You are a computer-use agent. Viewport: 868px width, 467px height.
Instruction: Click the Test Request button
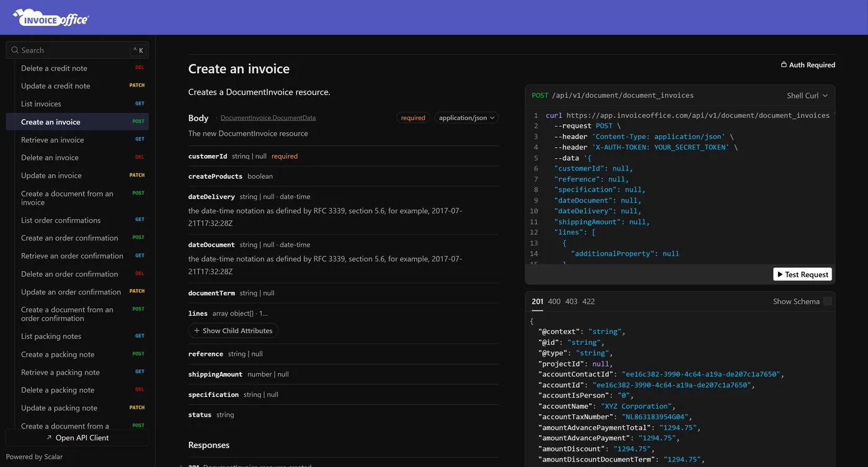(x=802, y=275)
